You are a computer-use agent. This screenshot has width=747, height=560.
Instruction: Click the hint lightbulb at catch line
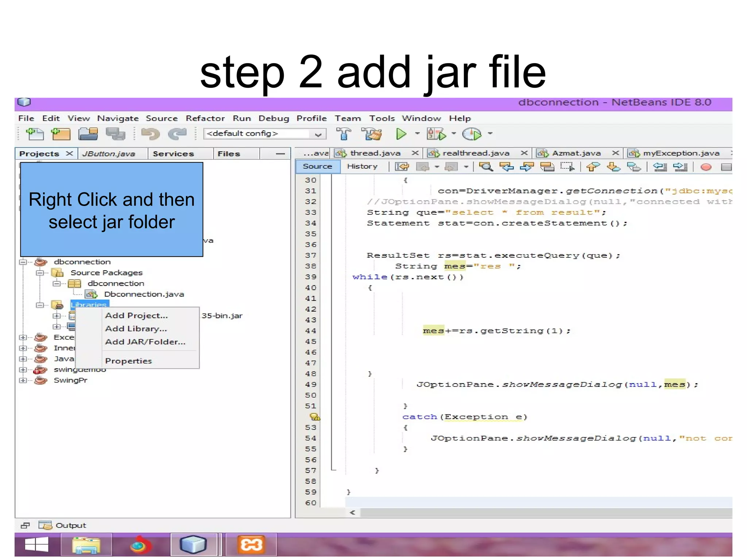(x=314, y=417)
